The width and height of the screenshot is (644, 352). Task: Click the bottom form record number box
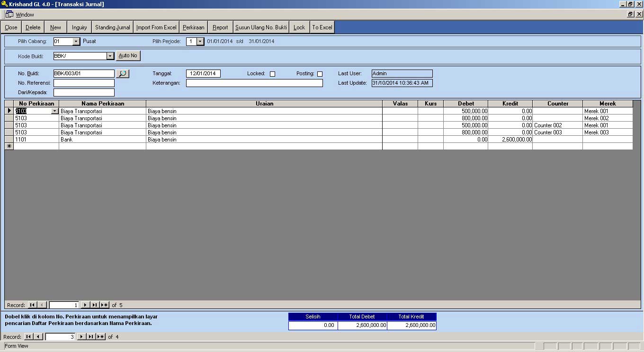point(60,337)
